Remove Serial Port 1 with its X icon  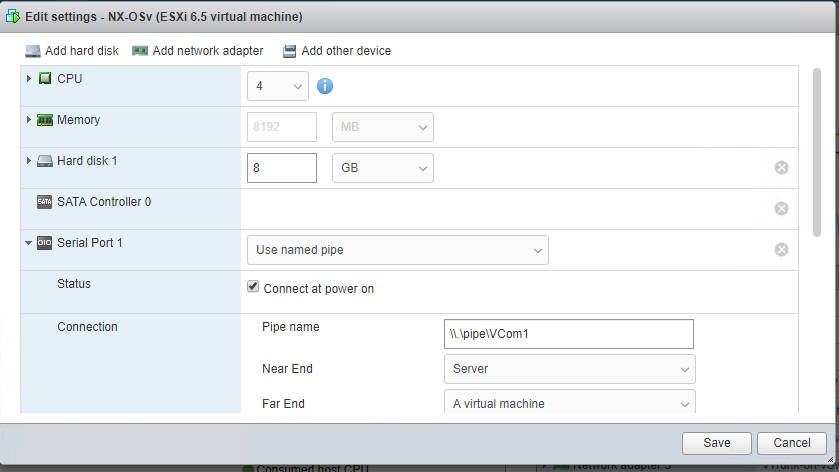click(781, 250)
